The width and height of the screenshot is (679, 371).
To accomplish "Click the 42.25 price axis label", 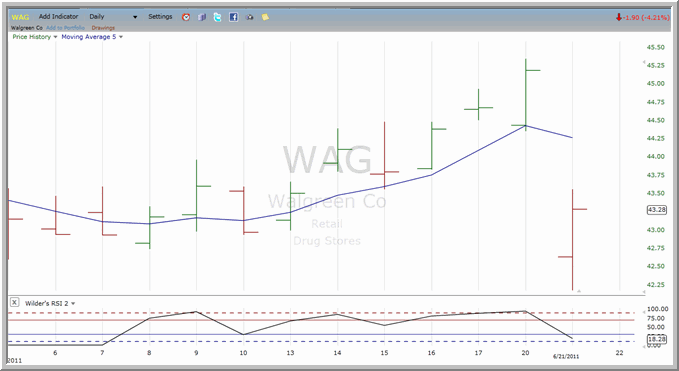I will pos(656,284).
